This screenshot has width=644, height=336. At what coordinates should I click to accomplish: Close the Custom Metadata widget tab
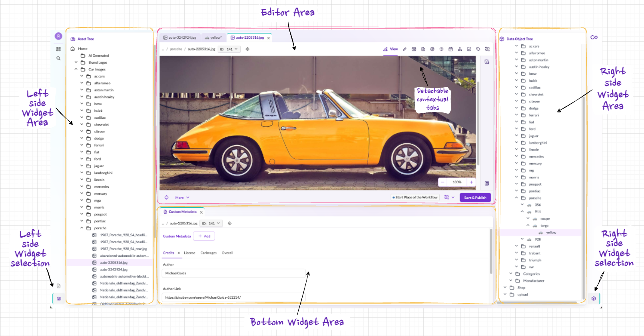click(201, 212)
